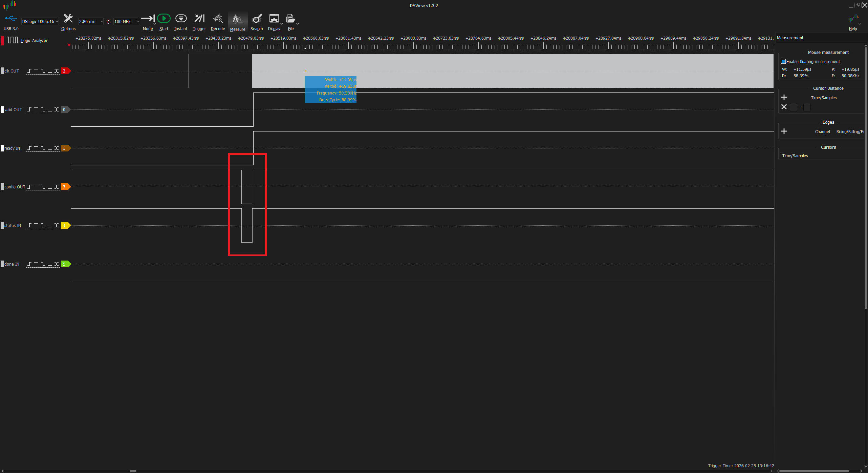Open the 2.86 min duration dropdown
The image size is (868, 473).
(x=91, y=21)
